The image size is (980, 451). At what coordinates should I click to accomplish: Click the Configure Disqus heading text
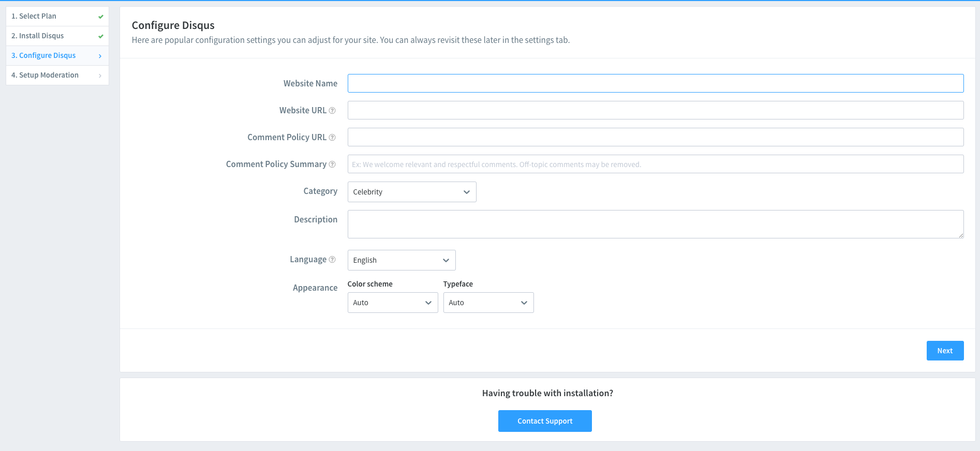pos(173,25)
